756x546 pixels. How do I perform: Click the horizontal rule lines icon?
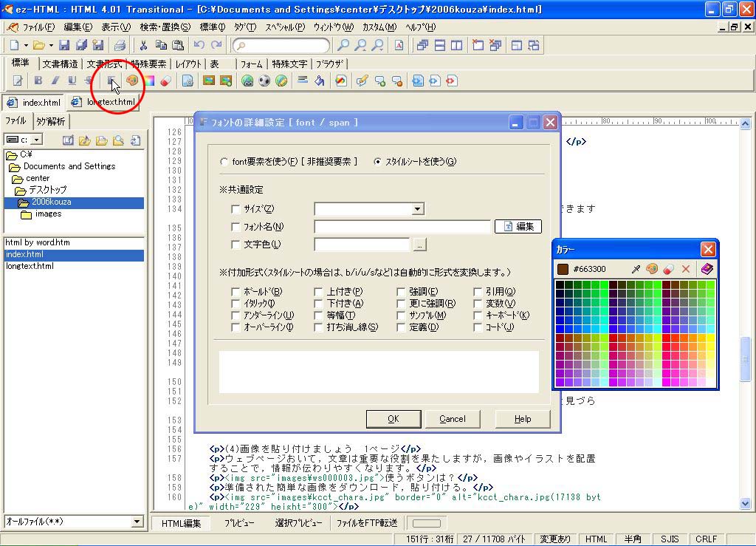tap(302, 80)
